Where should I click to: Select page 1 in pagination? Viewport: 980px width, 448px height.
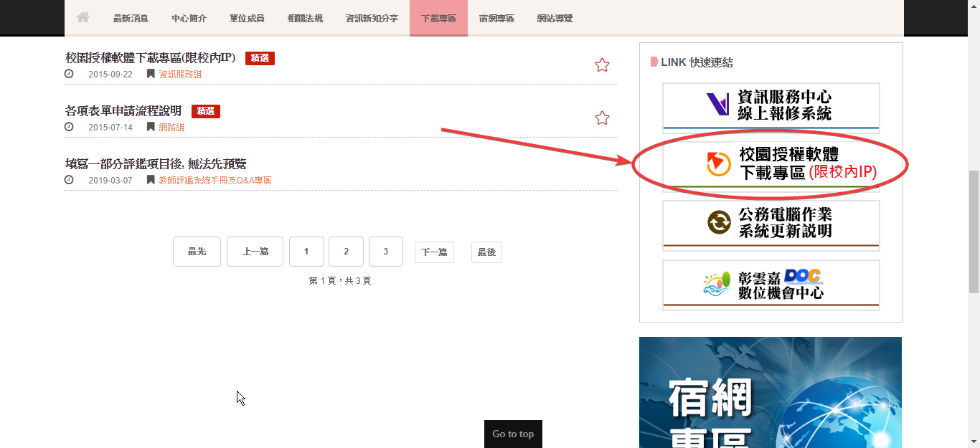(306, 252)
